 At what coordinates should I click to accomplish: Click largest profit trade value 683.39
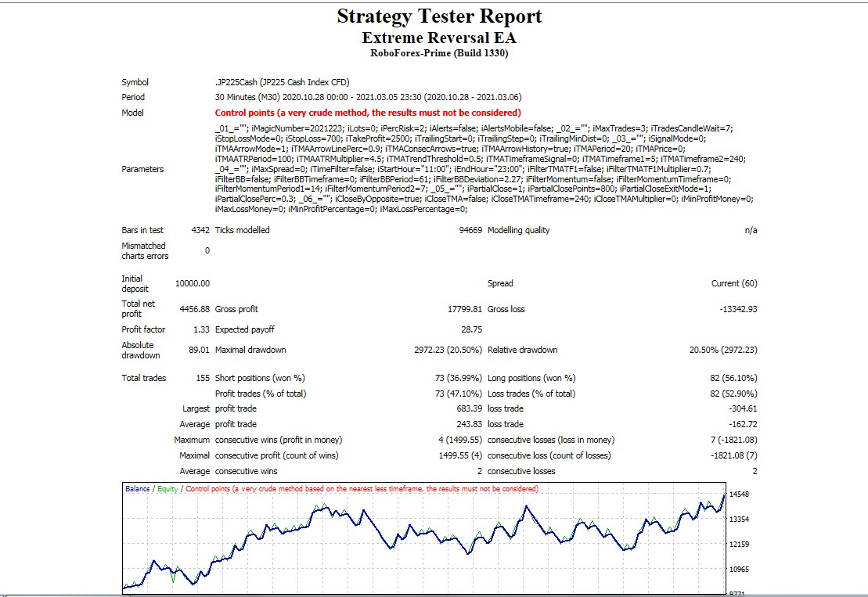470,409
